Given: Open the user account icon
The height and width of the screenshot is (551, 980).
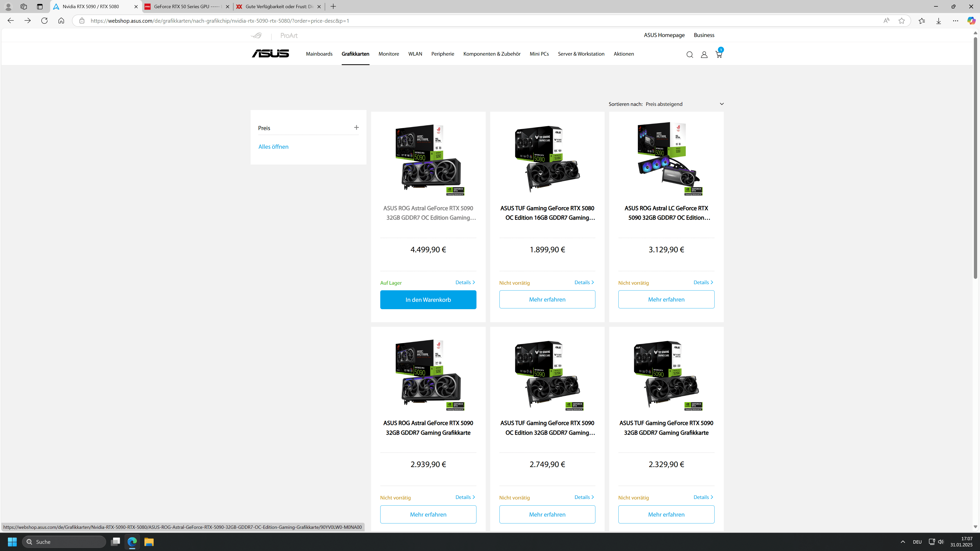Looking at the screenshot, I should pyautogui.click(x=704, y=55).
